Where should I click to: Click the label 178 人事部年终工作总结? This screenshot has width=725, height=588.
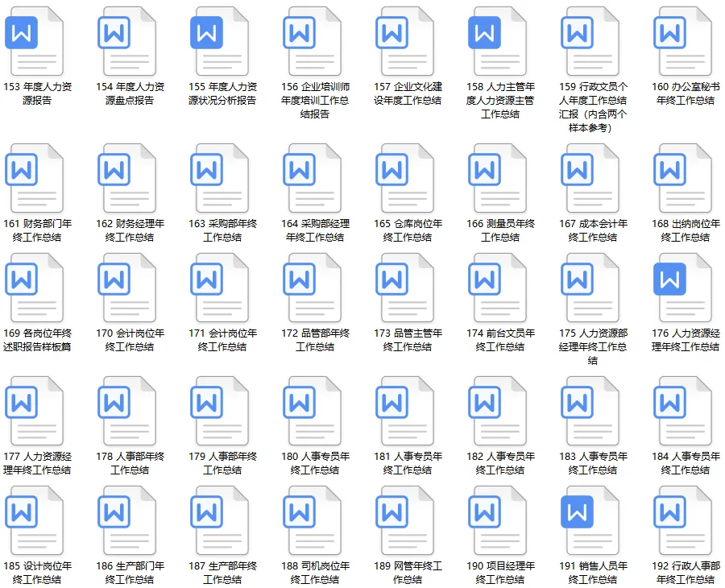[130, 463]
